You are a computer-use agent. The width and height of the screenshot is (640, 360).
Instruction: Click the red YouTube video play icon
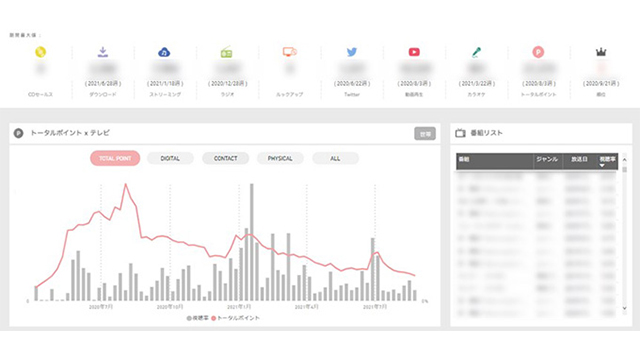click(414, 52)
